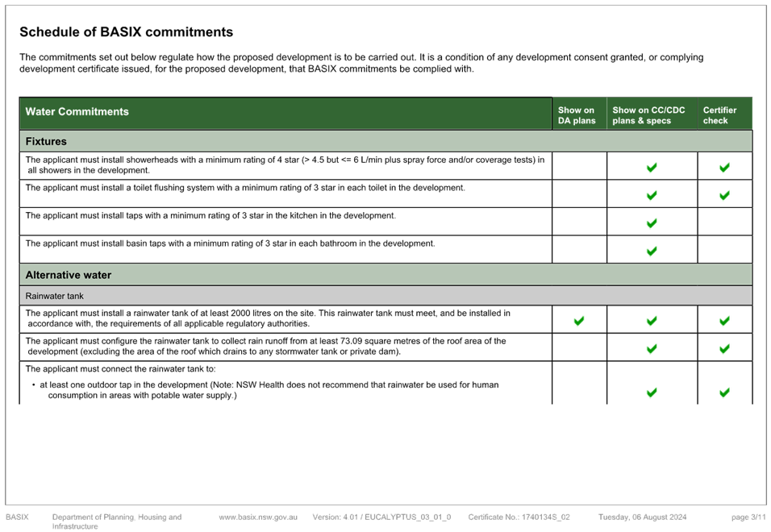Click Certifier checkmark in 2000 litres tank row
The image size is (771, 532).
[724, 322]
